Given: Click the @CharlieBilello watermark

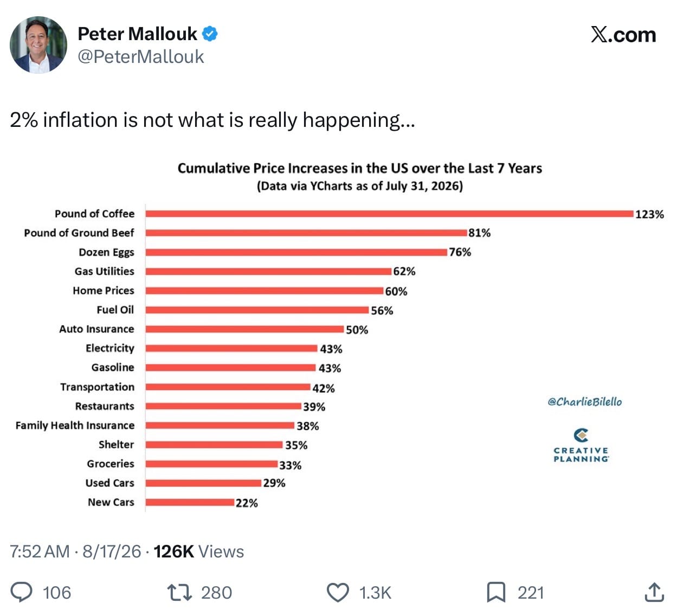Looking at the screenshot, I should pos(585,402).
